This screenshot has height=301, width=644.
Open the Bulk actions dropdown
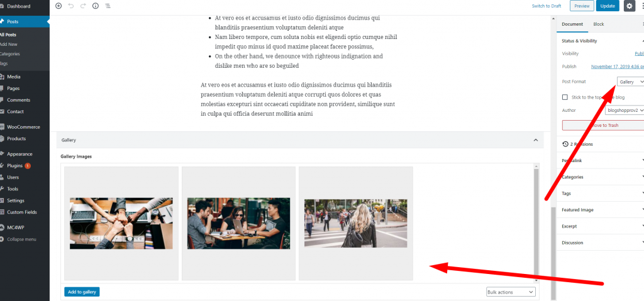(x=511, y=292)
